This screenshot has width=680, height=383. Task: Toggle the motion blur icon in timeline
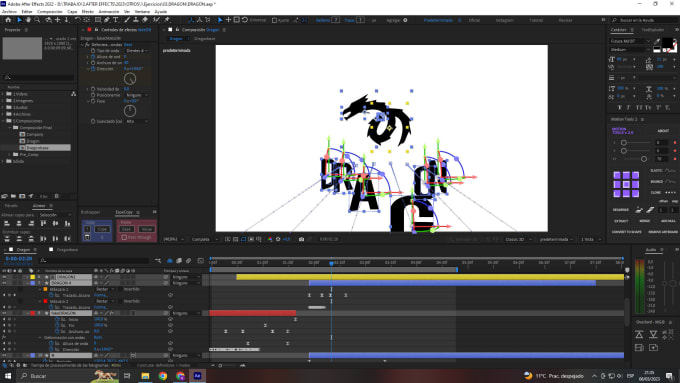pos(188,261)
